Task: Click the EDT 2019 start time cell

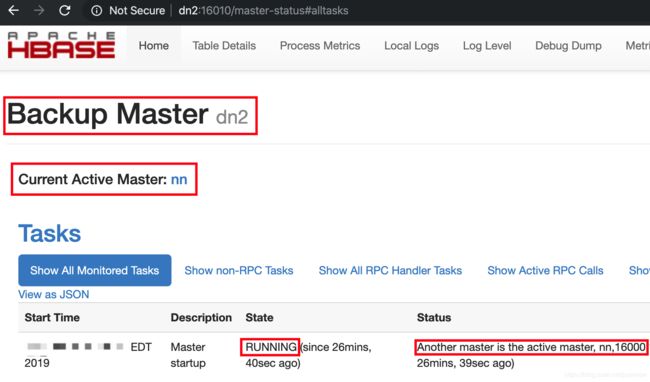Action: pyautogui.click(x=88, y=355)
